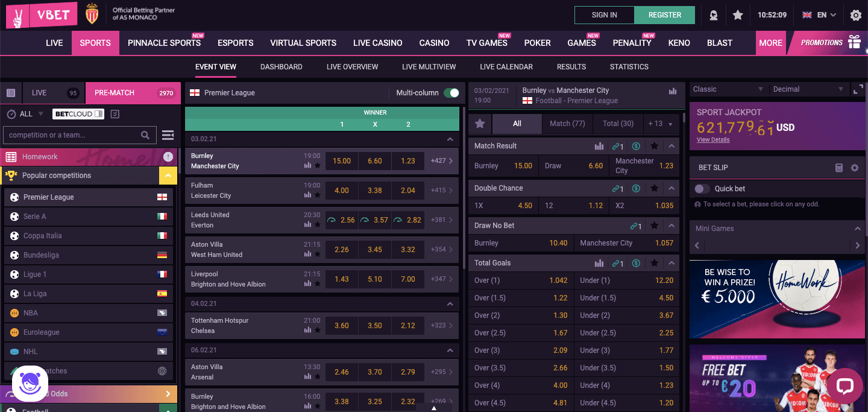868x412 pixels.
Task: Select the Match (77) tab
Action: [x=567, y=123]
